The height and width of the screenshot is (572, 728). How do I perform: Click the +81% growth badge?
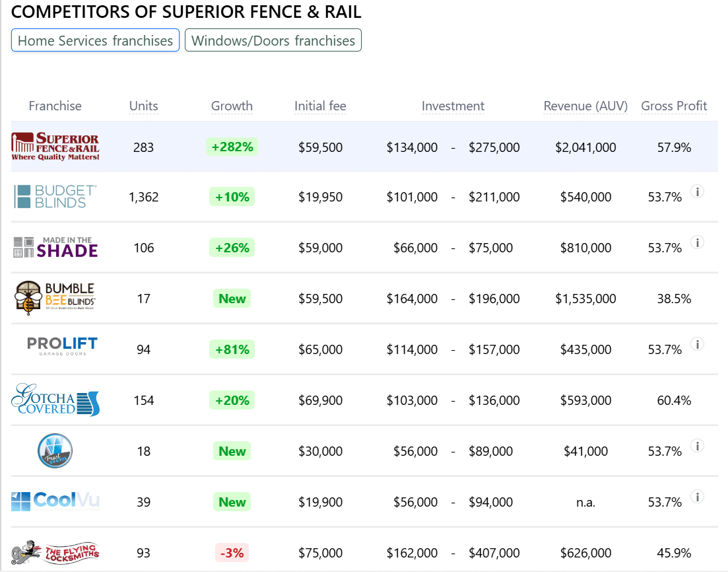tap(232, 349)
